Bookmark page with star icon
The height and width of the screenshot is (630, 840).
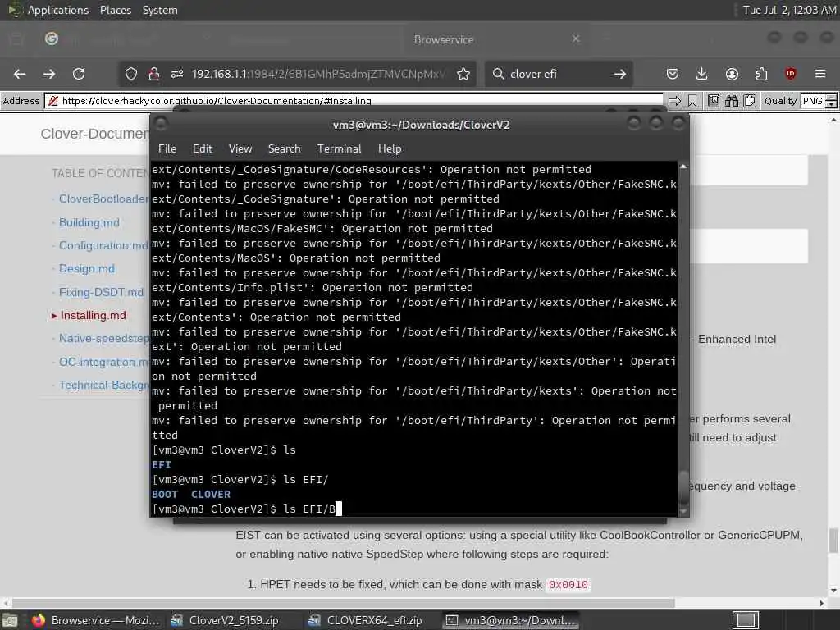point(463,74)
